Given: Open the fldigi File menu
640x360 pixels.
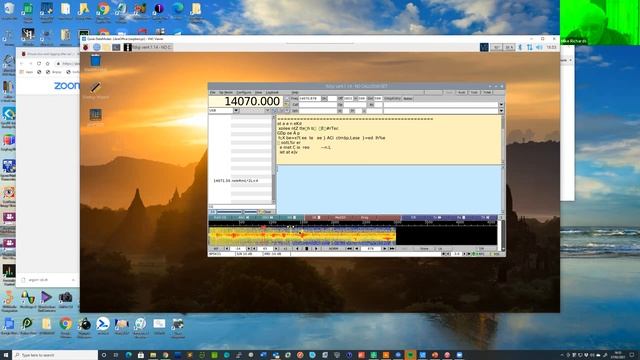Looking at the screenshot, I should (213, 93).
